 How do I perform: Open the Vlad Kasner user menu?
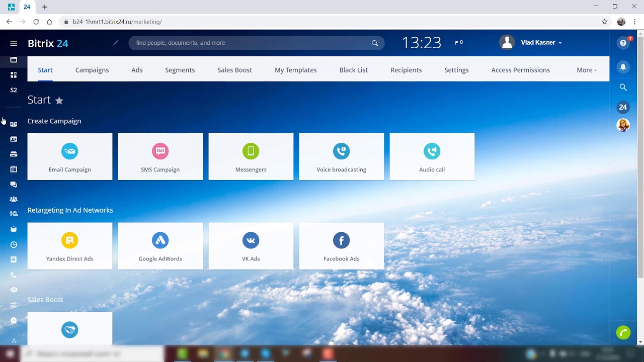pyautogui.click(x=531, y=43)
